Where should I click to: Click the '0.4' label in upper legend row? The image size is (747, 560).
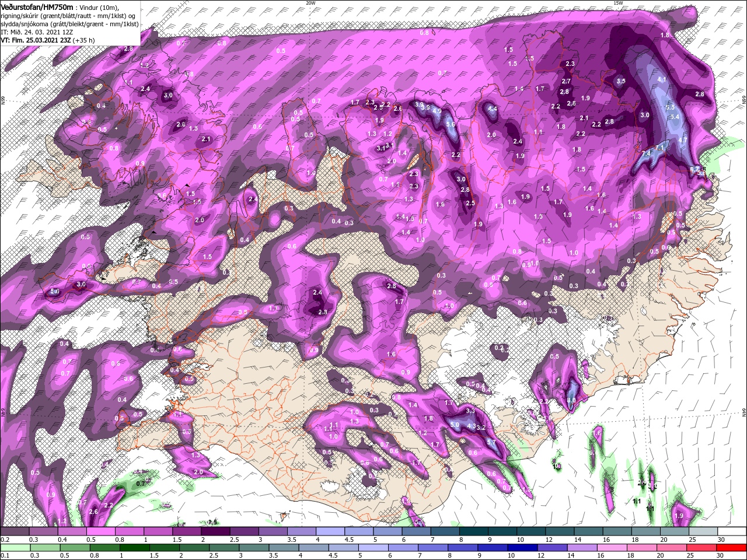point(62,540)
